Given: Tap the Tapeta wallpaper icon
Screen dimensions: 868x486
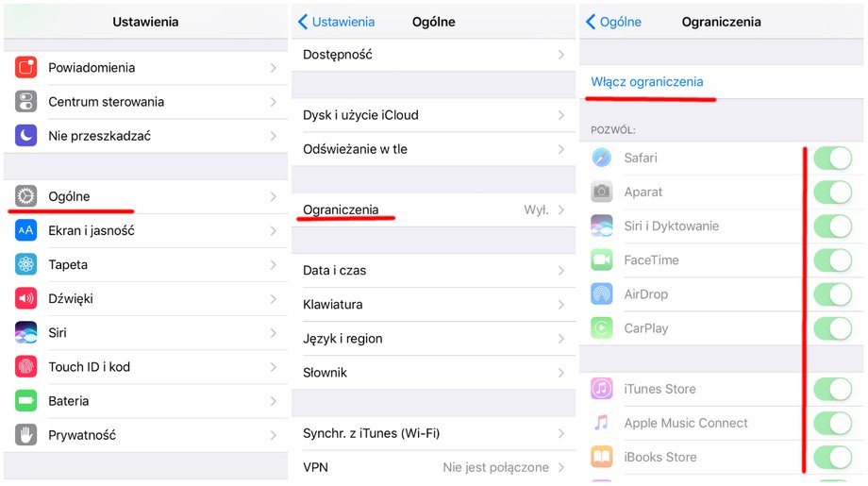Looking at the screenshot, I should 25,264.
